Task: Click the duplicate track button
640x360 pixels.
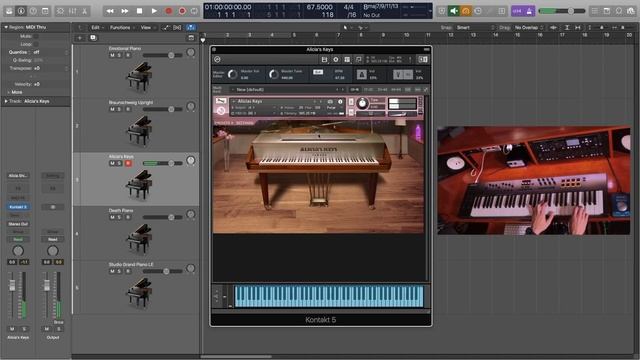Action: tap(93, 38)
